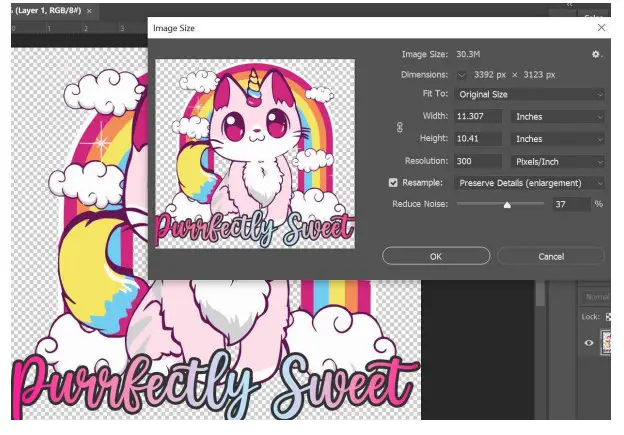Change Width units from Inches dropdown

(558, 117)
